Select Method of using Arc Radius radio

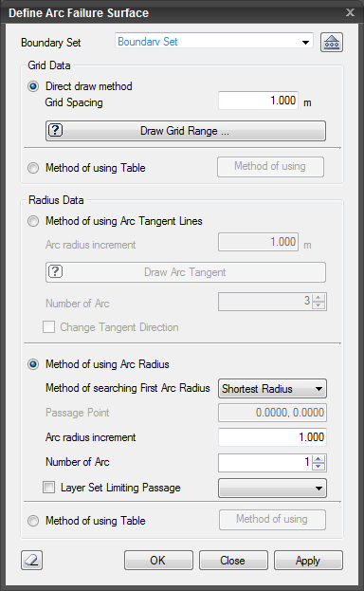(33, 364)
